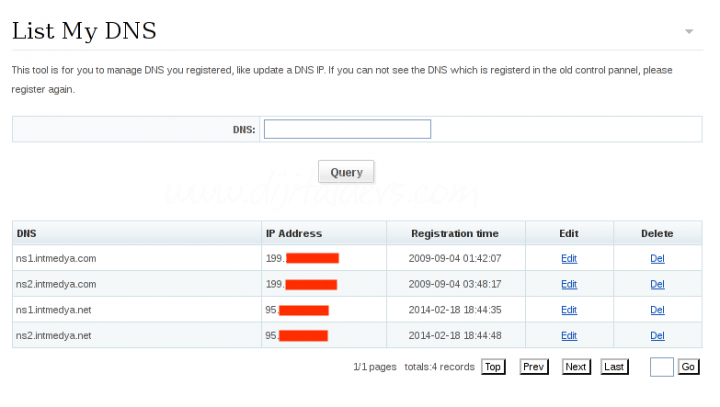This screenshot has width=720, height=407.
Task: Click the page number box beside Go
Action: tap(661, 367)
